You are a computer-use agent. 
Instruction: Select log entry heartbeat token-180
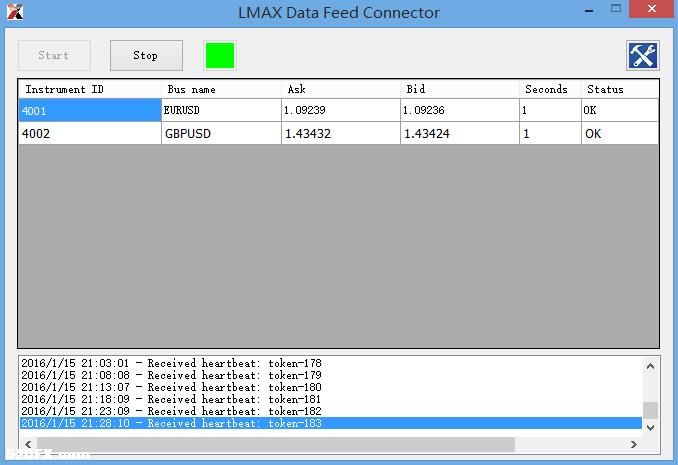pos(331,387)
